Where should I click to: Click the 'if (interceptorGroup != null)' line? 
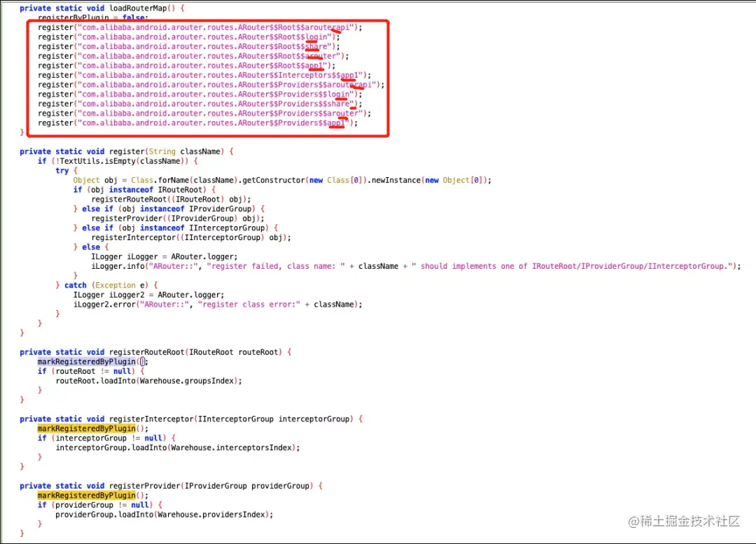[x=106, y=438]
